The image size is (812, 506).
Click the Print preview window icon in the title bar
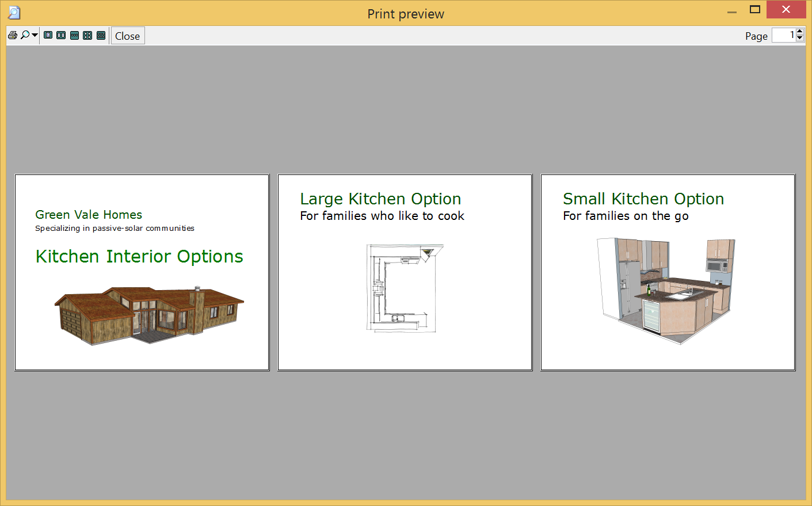tap(14, 13)
